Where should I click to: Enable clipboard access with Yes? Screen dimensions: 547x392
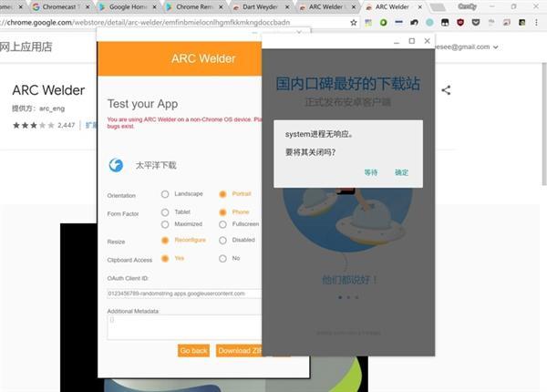[x=165, y=258]
